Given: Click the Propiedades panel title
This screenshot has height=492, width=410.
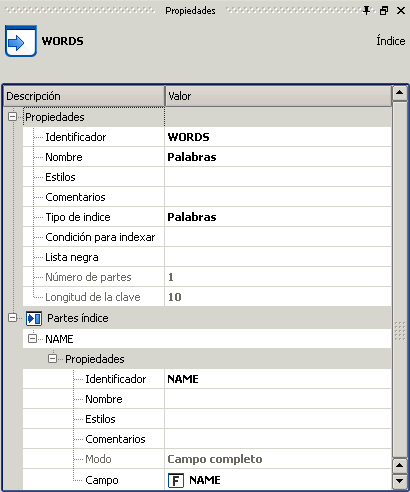Looking at the screenshot, I should (190, 11).
